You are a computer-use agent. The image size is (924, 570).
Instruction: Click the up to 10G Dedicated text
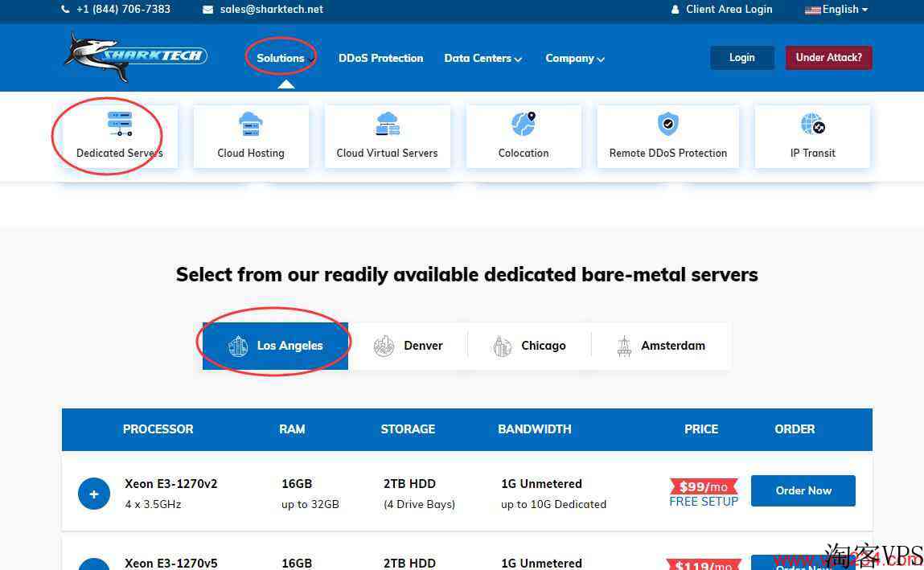point(553,504)
